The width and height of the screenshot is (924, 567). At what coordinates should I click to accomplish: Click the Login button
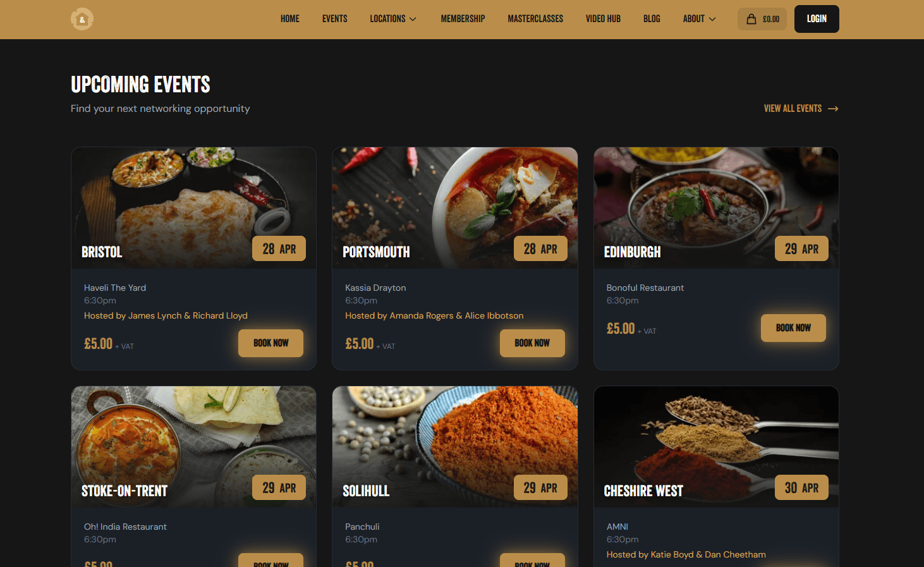[x=817, y=19]
